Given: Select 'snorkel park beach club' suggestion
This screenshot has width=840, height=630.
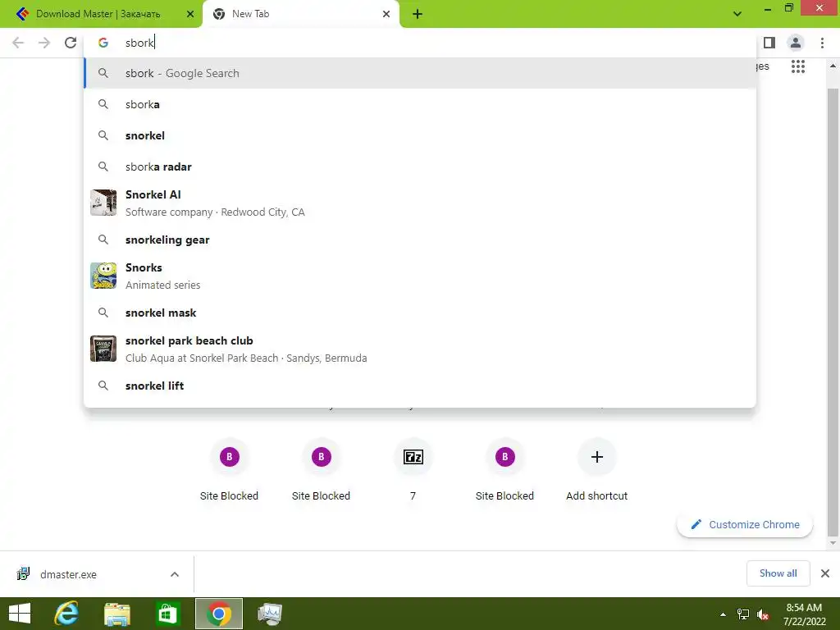Looking at the screenshot, I should point(420,349).
